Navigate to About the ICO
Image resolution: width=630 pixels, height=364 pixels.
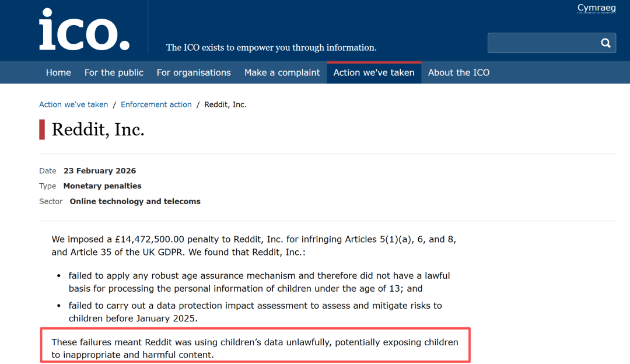click(x=459, y=73)
